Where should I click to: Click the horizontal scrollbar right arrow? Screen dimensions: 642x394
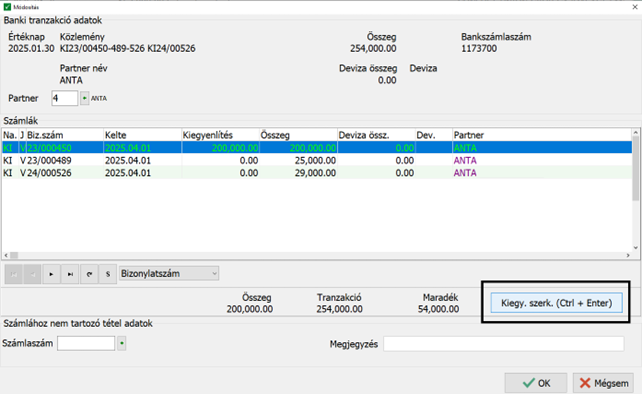(x=628, y=255)
